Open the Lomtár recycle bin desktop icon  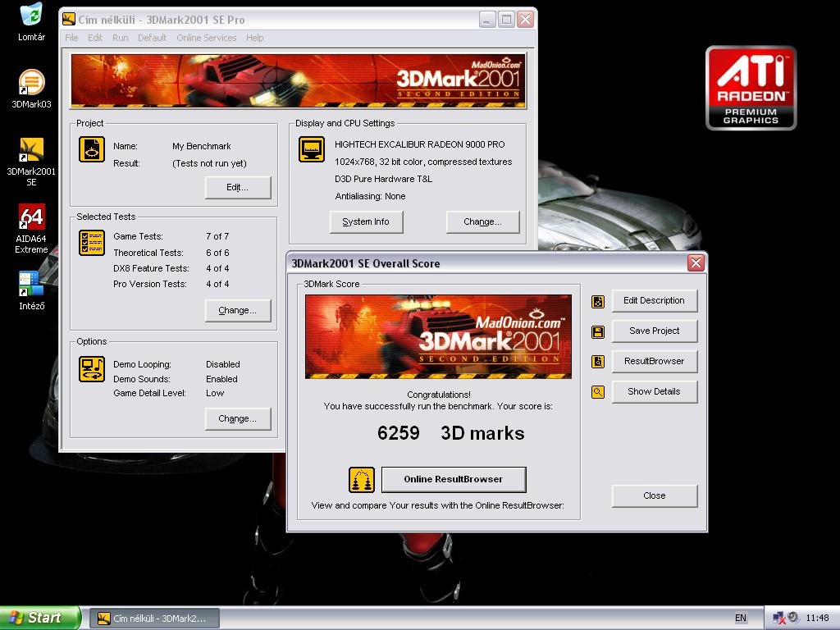[31, 21]
